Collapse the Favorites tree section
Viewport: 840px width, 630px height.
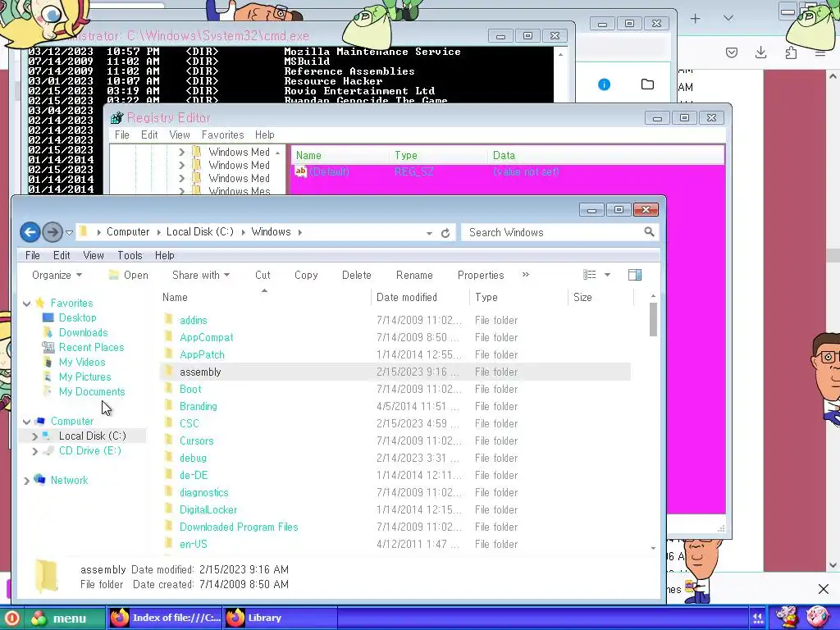pyautogui.click(x=27, y=304)
